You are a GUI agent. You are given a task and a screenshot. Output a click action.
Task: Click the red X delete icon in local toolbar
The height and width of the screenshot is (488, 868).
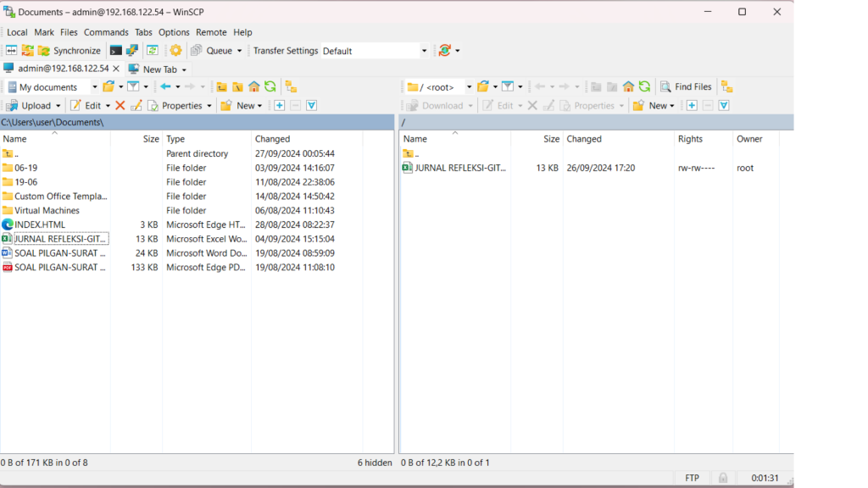pyautogui.click(x=120, y=106)
